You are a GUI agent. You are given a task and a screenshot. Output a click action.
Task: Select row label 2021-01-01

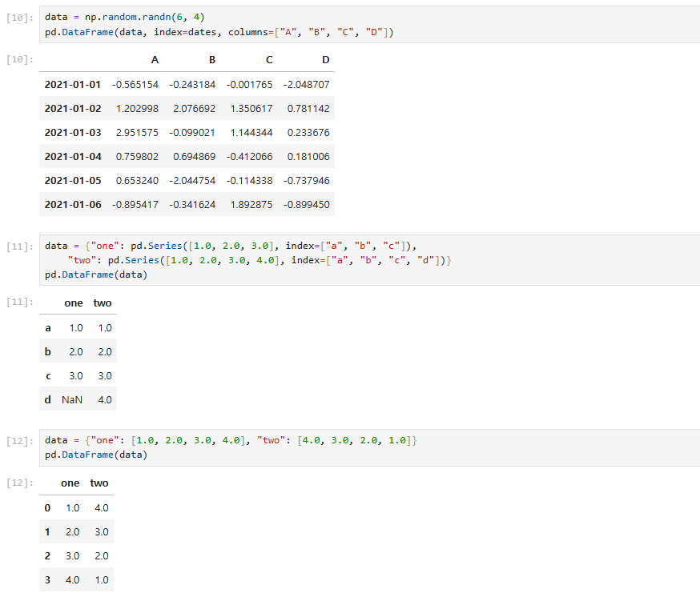73,85
